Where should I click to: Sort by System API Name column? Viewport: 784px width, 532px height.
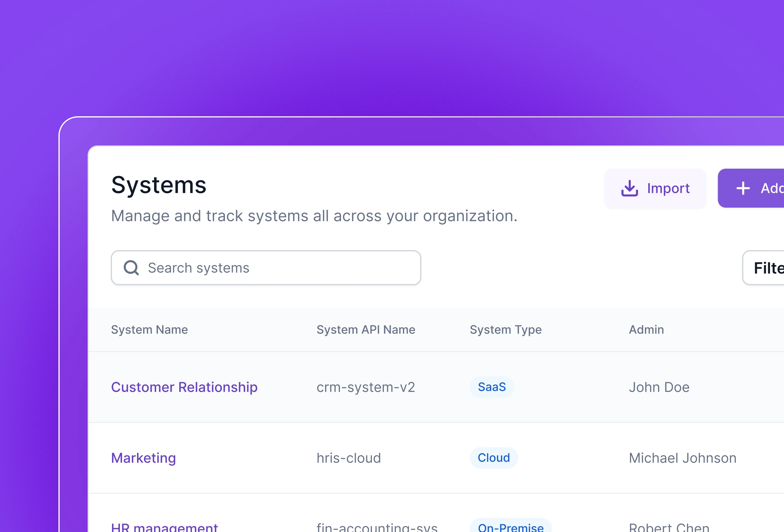point(366,330)
